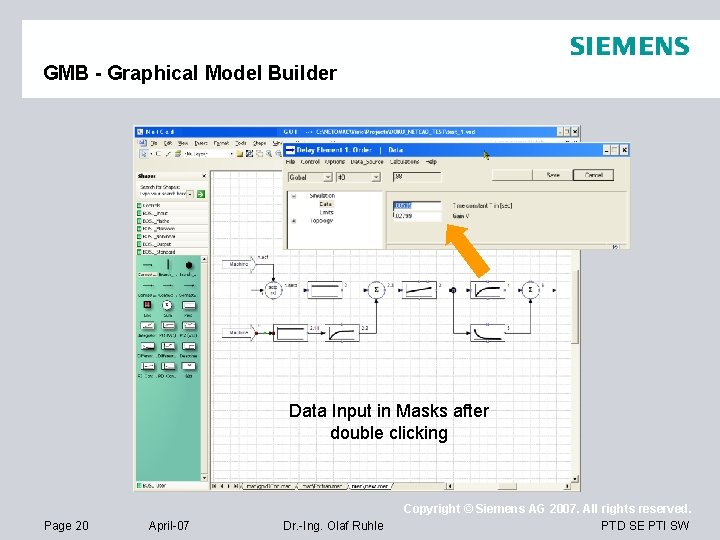Pick the vertical bar shape in stencil

(168, 264)
